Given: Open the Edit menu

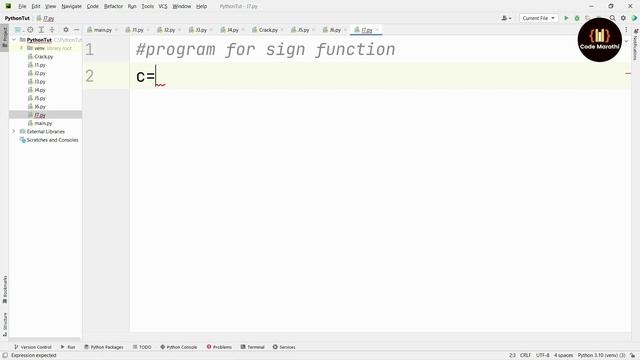Looking at the screenshot, I should tap(36, 6).
